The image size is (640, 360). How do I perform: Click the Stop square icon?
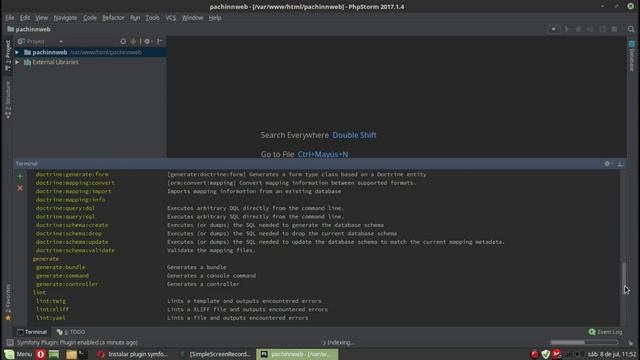[614, 29]
